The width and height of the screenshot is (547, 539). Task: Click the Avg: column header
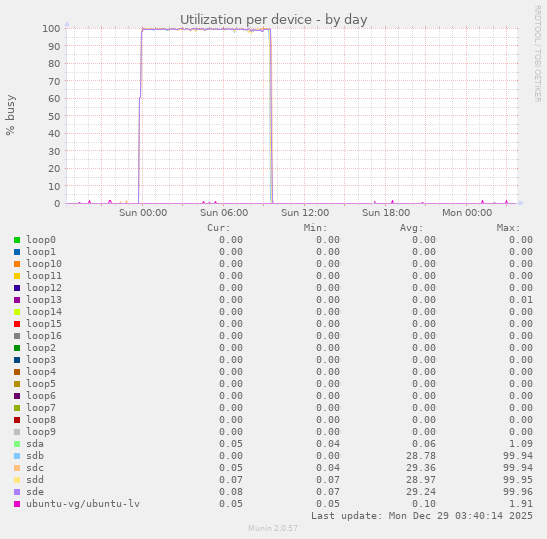tap(412, 228)
